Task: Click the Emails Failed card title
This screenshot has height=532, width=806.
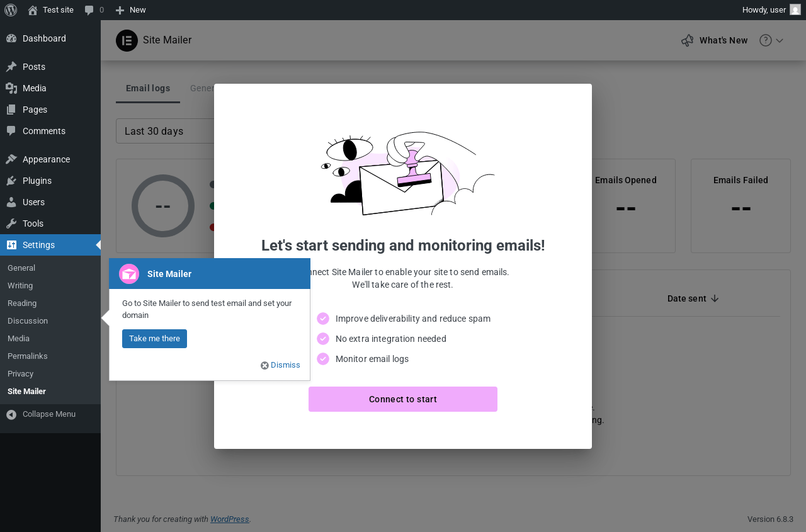Action: [741, 180]
